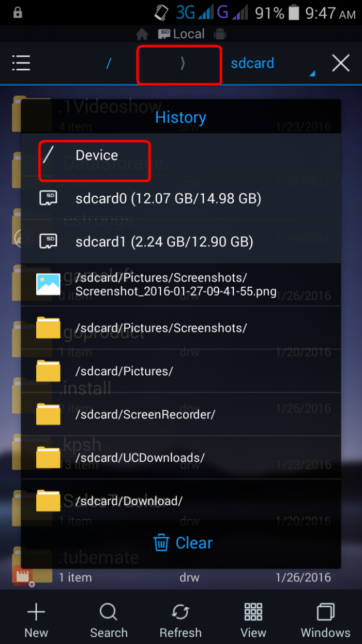Select Device in History list
The width and height of the screenshot is (362, 644).
97,155
